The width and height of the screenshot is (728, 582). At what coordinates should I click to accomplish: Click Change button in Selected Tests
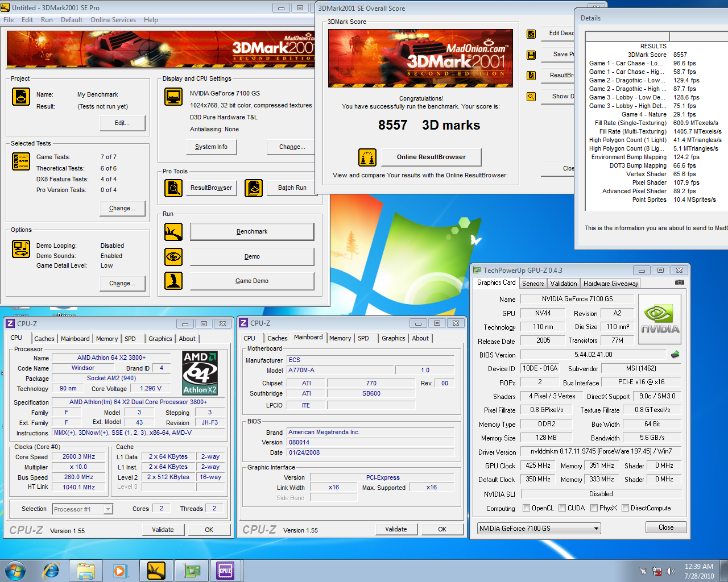pos(122,208)
